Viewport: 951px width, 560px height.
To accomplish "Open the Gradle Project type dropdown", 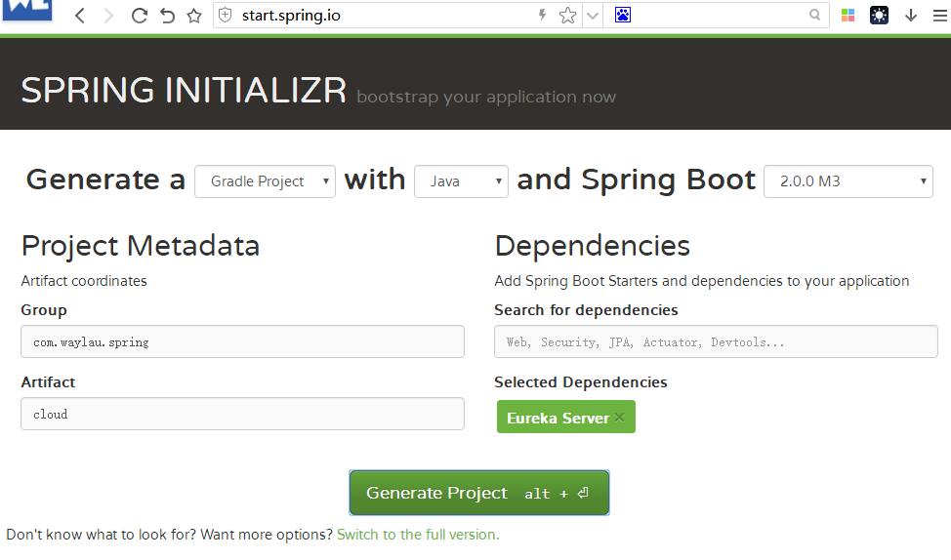I will (x=265, y=181).
